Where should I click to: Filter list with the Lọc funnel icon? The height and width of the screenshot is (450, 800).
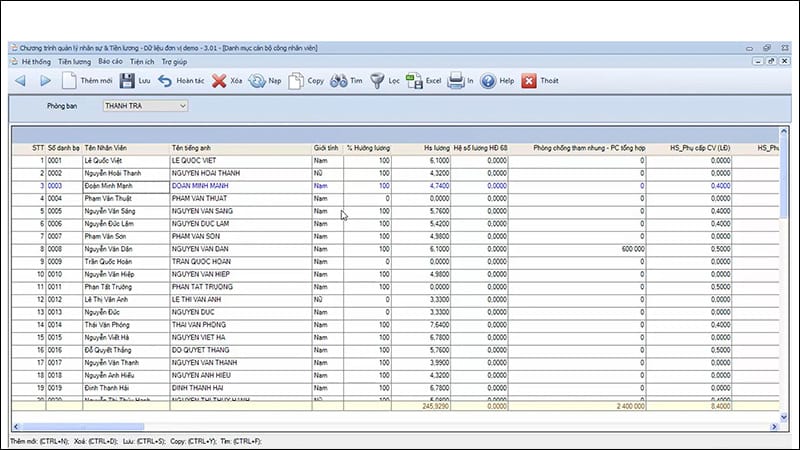[377, 81]
